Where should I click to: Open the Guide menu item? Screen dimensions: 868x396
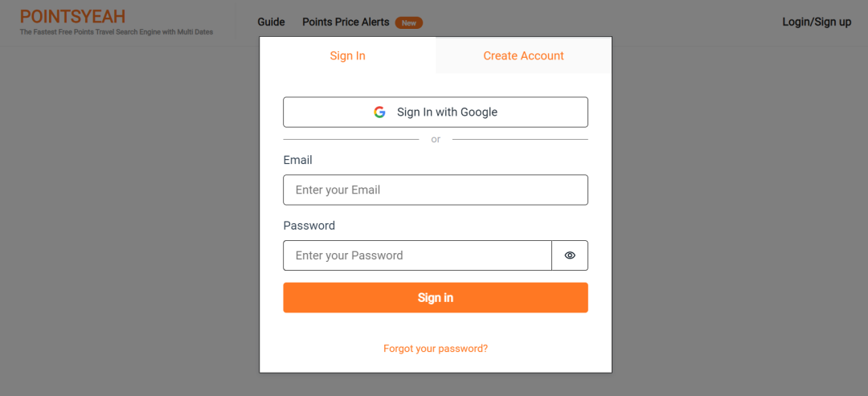click(272, 22)
